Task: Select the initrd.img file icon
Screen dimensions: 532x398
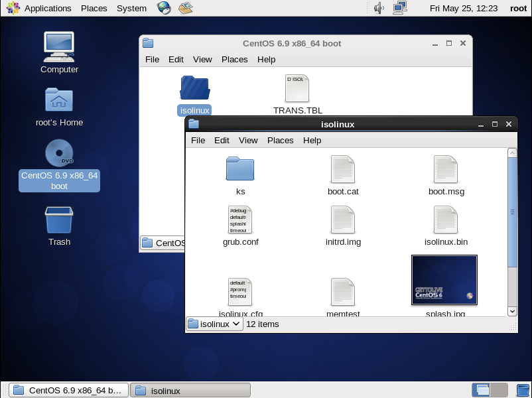Action: click(343, 220)
